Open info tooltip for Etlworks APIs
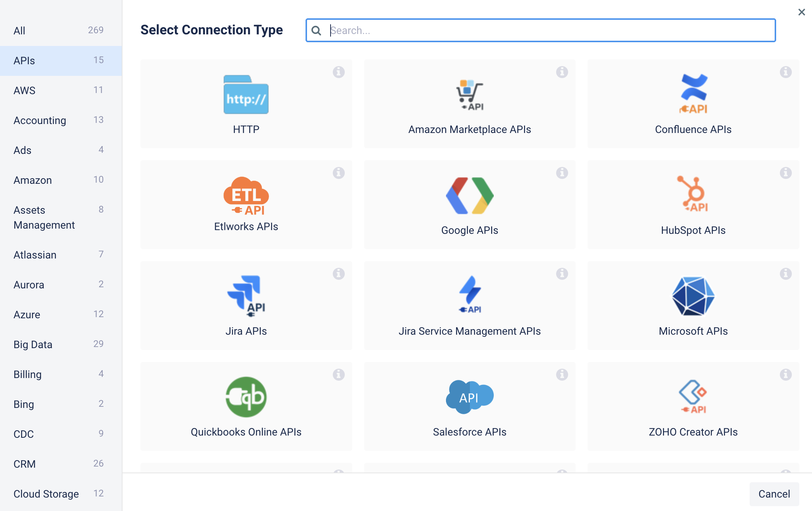 338,173
